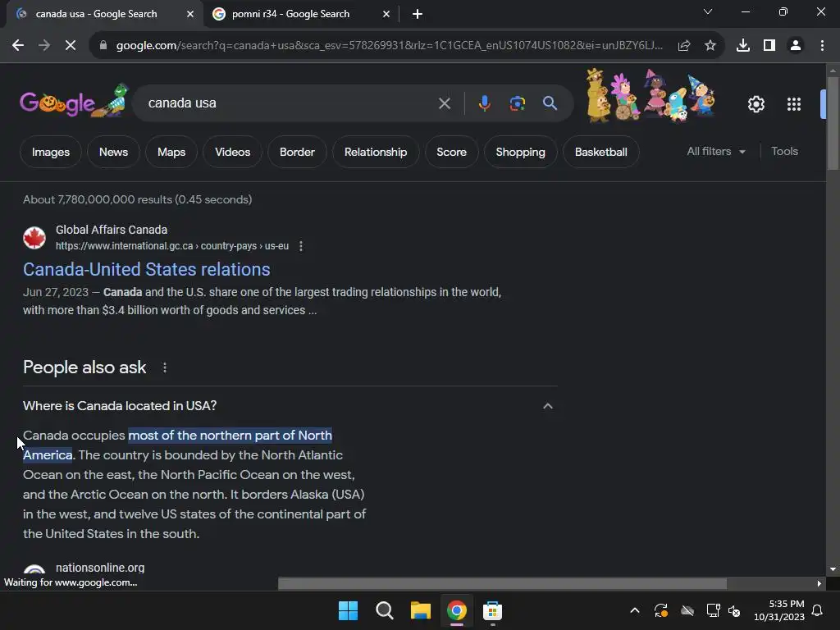
Task: Click the vertical scrollbar thumb
Action: [833, 123]
